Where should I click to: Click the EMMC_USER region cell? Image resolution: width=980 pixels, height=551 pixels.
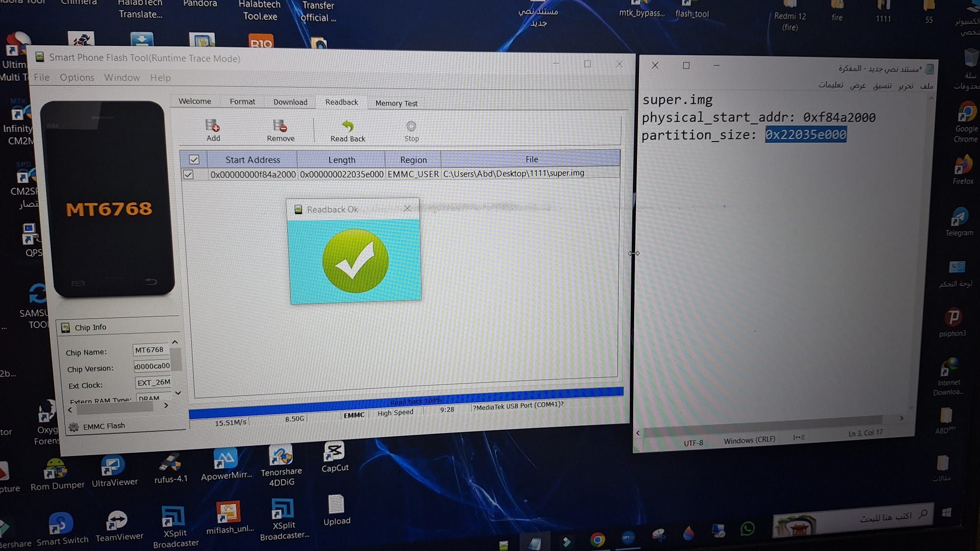(x=413, y=174)
